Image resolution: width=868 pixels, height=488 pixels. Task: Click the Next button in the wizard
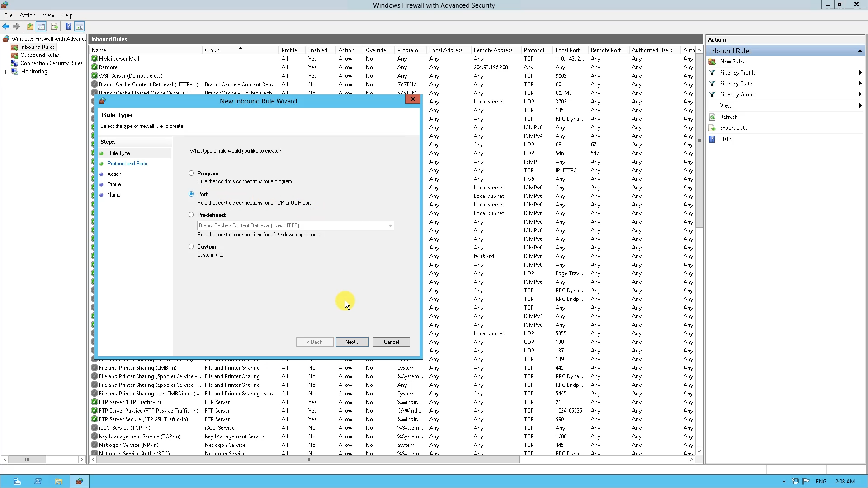352,342
